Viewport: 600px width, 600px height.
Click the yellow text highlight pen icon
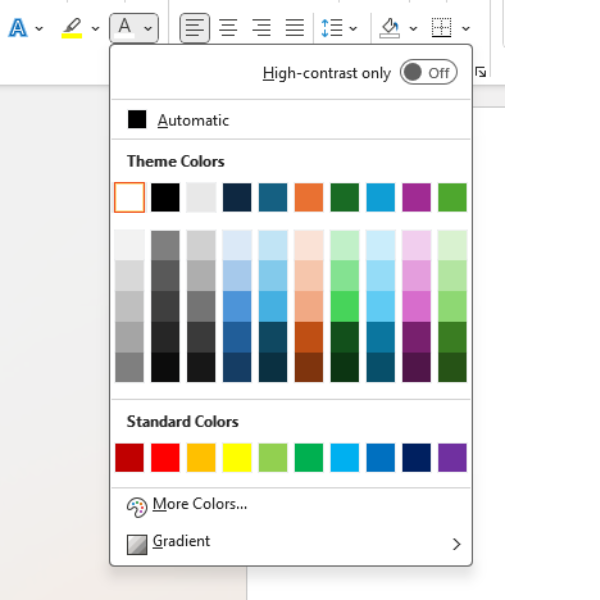(x=71, y=28)
